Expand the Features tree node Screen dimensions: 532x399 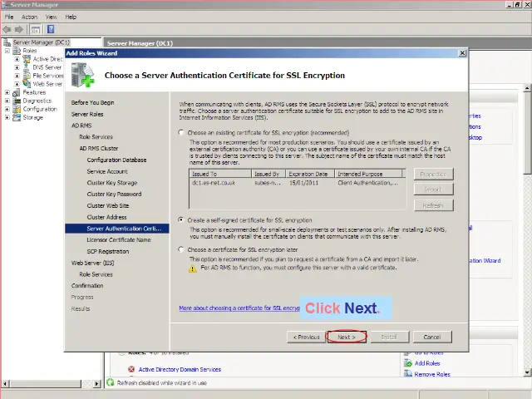(7, 92)
